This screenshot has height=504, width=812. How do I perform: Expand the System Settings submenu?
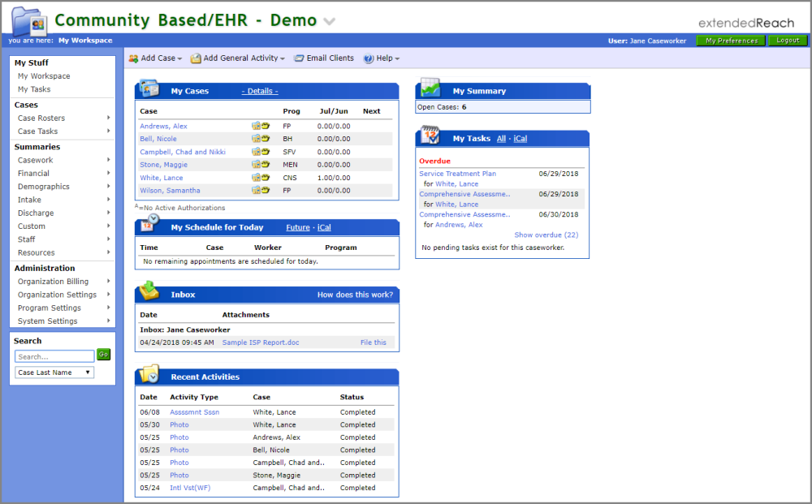click(108, 321)
